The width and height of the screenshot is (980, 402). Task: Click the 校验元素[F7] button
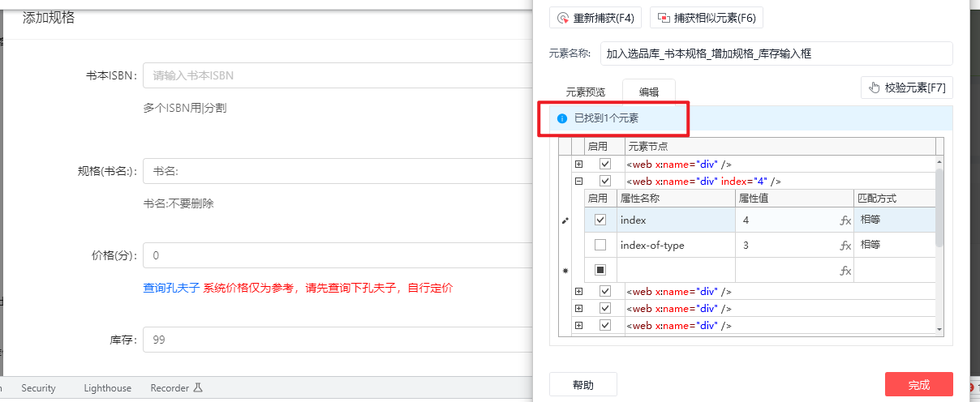[x=907, y=88]
